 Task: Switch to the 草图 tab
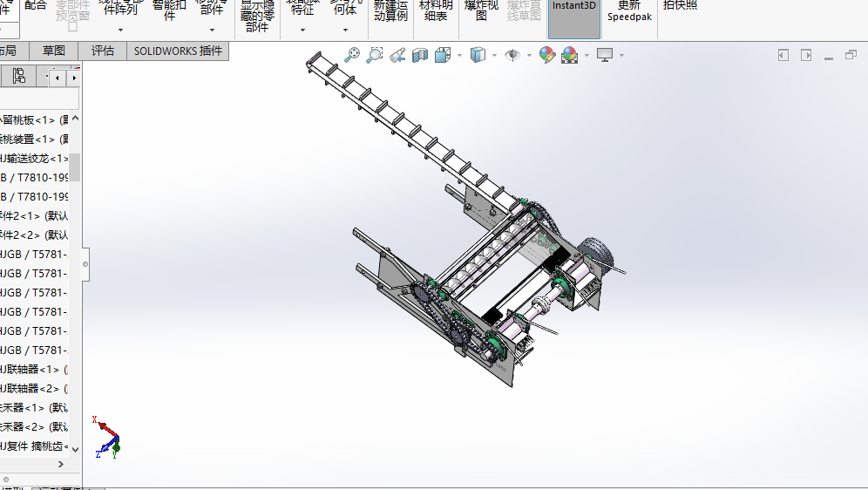coord(54,51)
